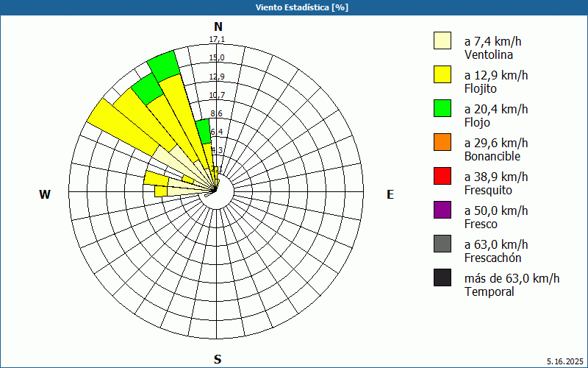Click the S compass label
Screen dimensions: 588x368
218,359
